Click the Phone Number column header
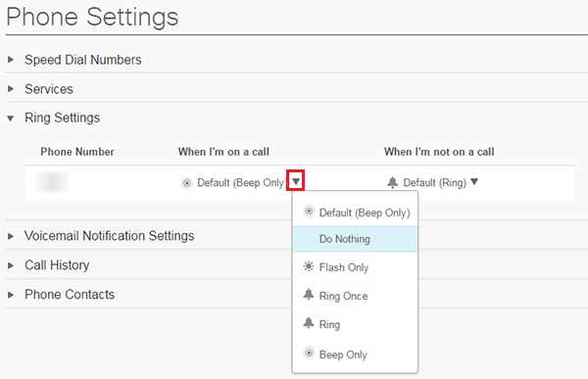The height and width of the screenshot is (379, 588). tap(77, 152)
